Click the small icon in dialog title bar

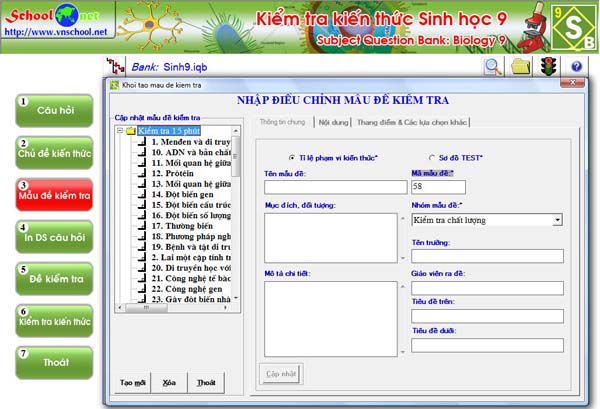[114, 85]
